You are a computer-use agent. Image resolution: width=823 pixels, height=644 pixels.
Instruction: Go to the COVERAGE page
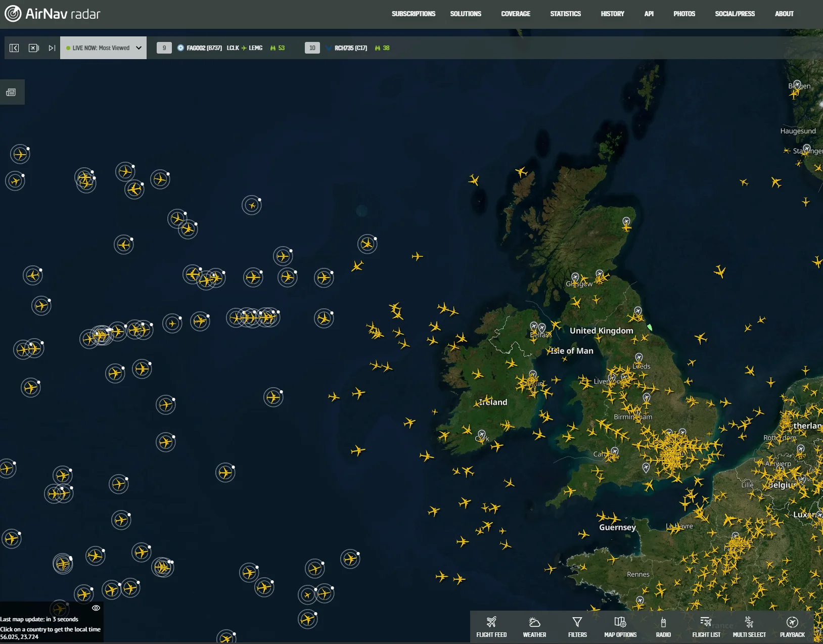click(515, 14)
